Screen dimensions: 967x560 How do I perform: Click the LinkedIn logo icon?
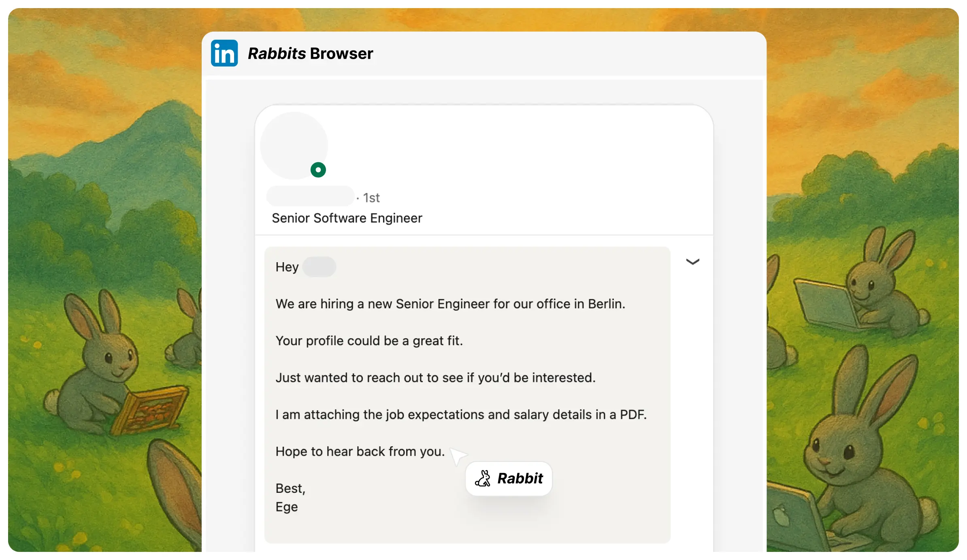point(224,53)
